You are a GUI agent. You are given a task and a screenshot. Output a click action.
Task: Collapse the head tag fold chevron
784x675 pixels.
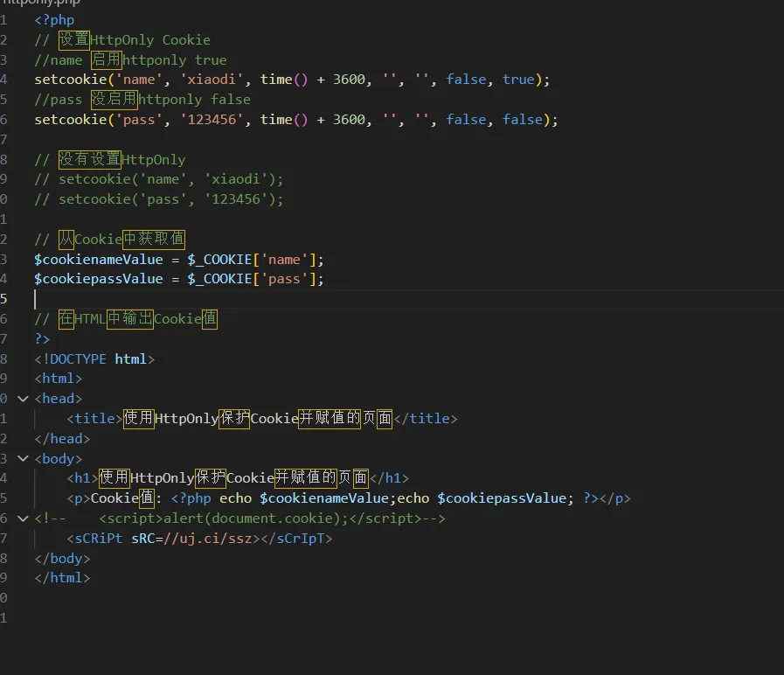click(23, 399)
